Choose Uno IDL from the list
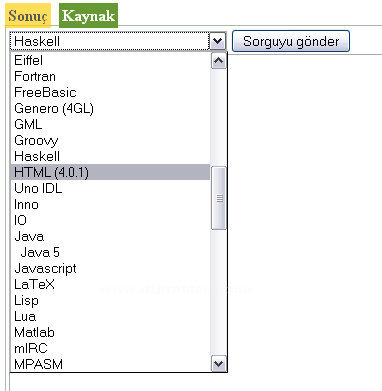382x391 pixels. tap(110, 188)
